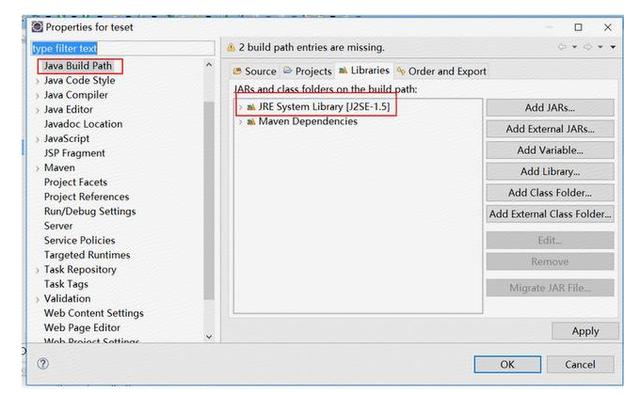Click the Eclipse icon in title bar
Viewport: 640px width, 394px height.
[x=37, y=27]
